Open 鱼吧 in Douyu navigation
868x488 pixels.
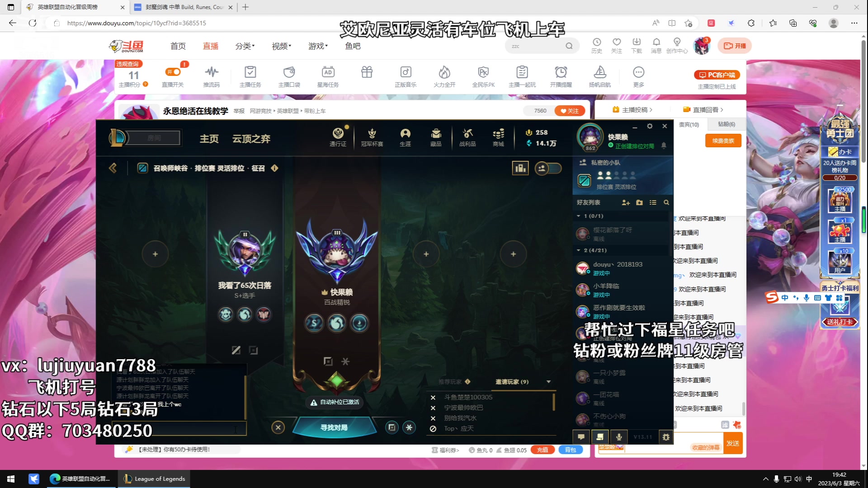(353, 46)
